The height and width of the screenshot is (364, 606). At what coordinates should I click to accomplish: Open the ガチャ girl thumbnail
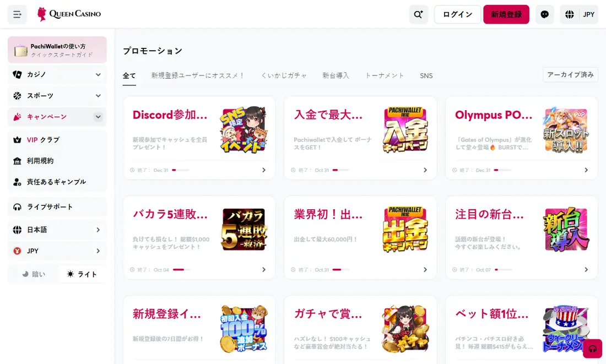click(405, 329)
